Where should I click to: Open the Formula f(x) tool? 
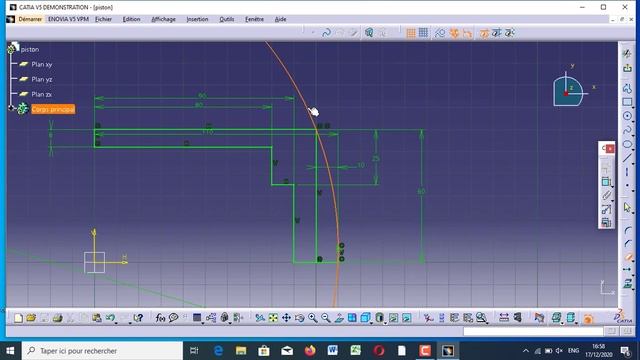pos(160,318)
